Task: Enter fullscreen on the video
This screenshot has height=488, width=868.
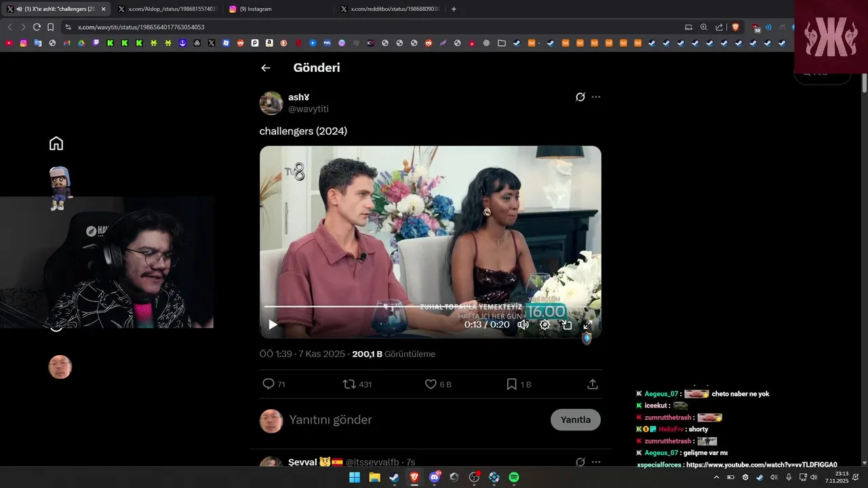Action: pyautogui.click(x=588, y=325)
